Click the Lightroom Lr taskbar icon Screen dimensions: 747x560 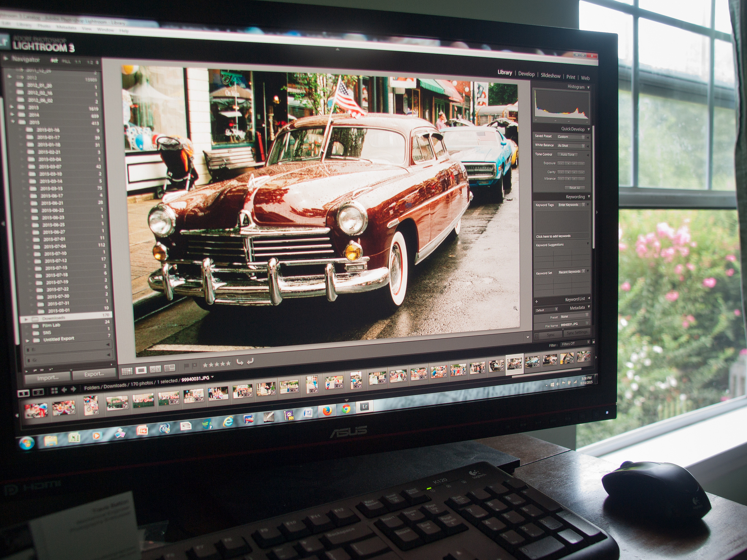point(365,407)
